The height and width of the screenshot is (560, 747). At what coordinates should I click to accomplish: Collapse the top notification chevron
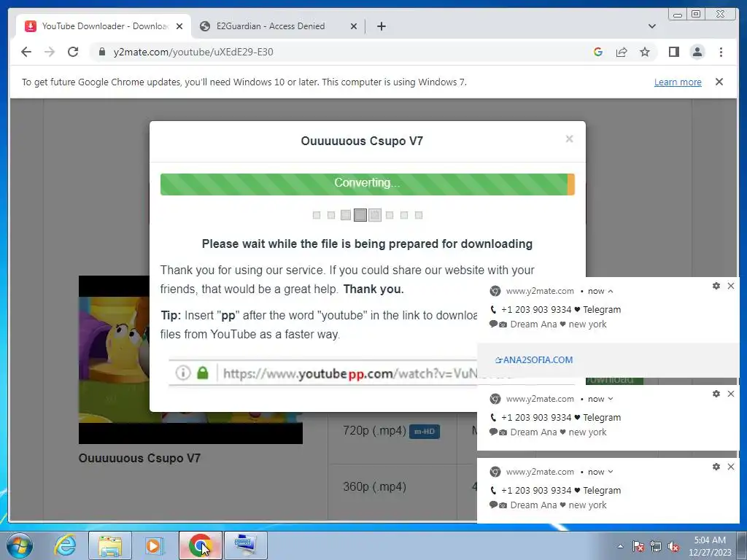click(611, 292)
